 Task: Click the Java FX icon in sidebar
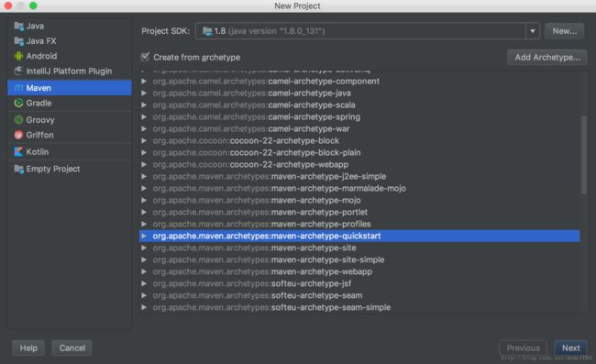18,41
